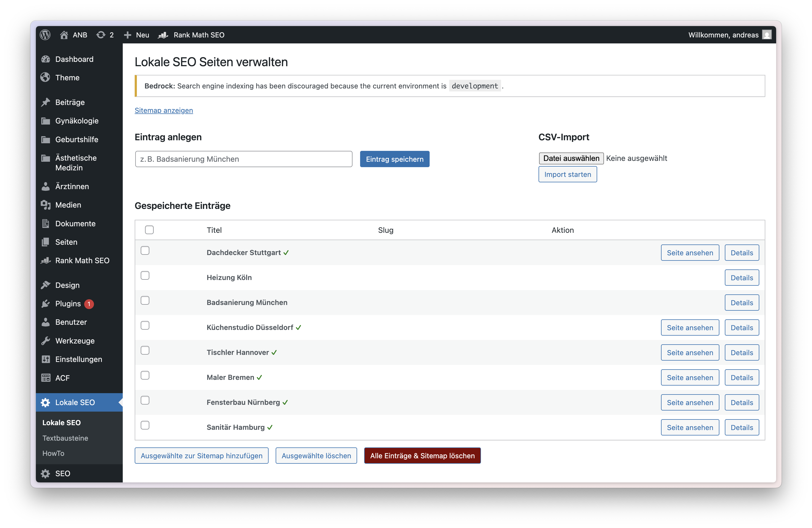
Task: Open Rank Math SEO in the top admin bar
Action: tap(191, 35)
